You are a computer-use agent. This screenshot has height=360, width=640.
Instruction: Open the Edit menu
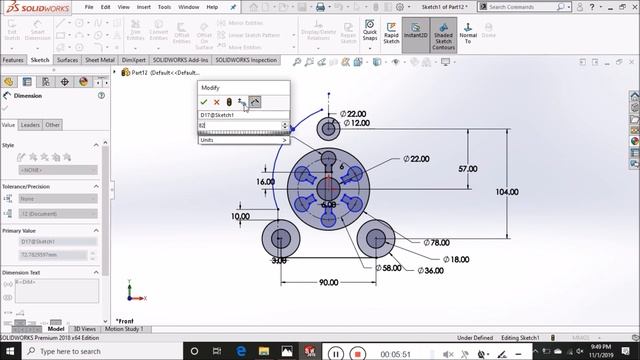click(105, 7)
